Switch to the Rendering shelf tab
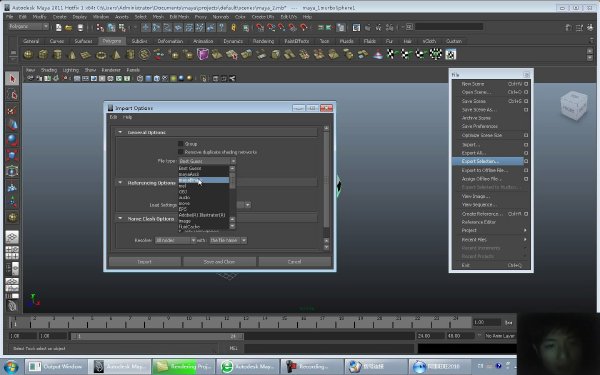Image resolution: width=600 pixels, height=375 pixels. coord(263,41)
